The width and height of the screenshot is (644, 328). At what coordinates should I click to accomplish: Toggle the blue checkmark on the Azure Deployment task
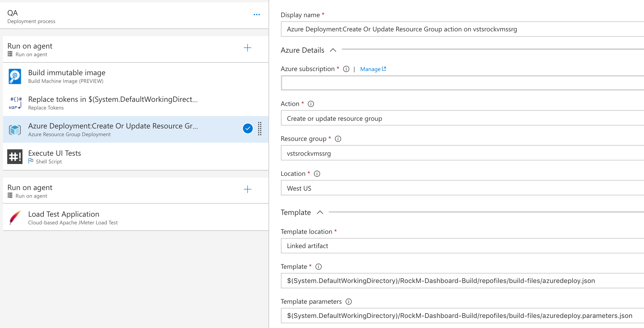click(x=248, y=128)
